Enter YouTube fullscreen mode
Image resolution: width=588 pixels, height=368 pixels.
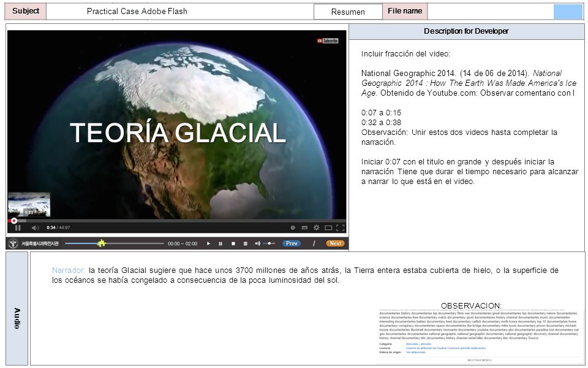pos(341,228)
